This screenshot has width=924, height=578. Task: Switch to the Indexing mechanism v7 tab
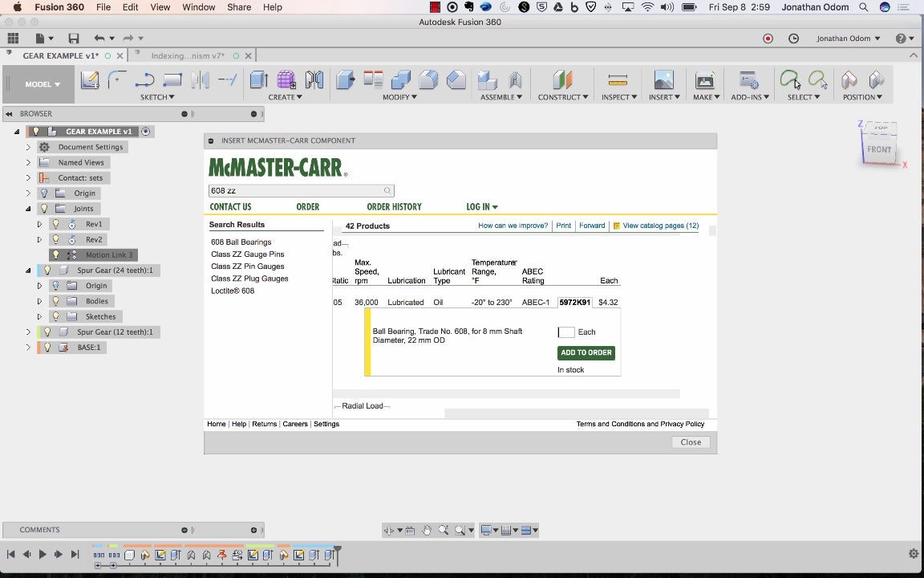click(188, 55)
